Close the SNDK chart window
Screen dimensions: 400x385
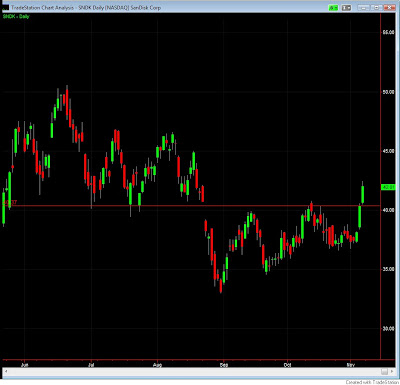pos(389,7)
